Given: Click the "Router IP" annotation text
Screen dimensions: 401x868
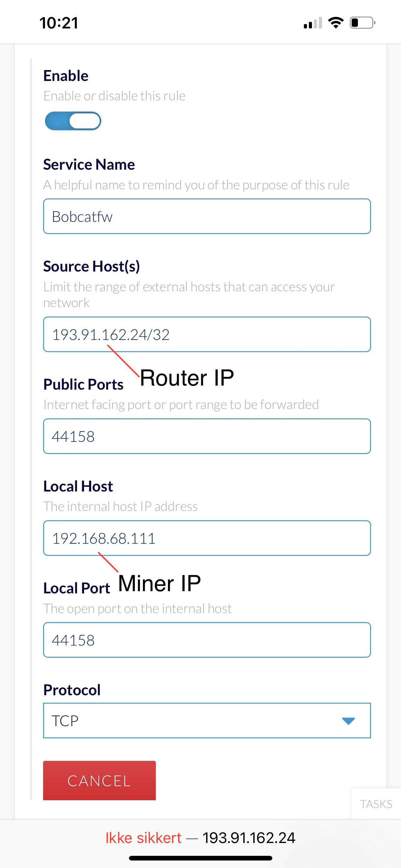Looking at the screenshot, I should click(x=187, y=378).
